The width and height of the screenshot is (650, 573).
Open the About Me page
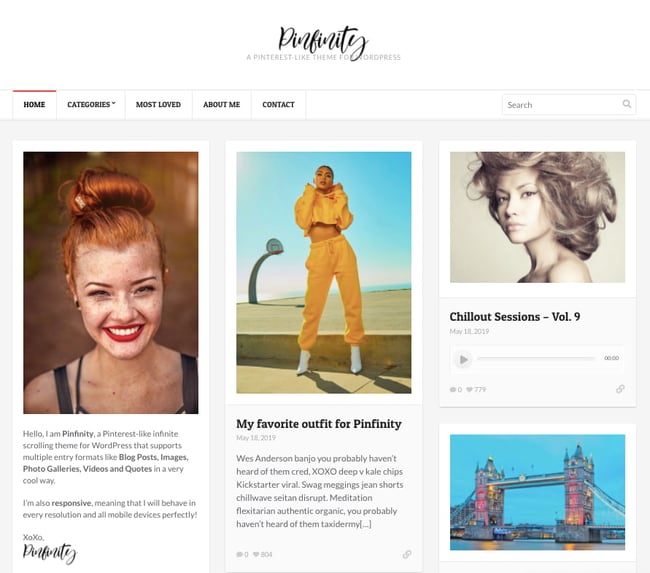pyautogui.click(x=221, y=104)
